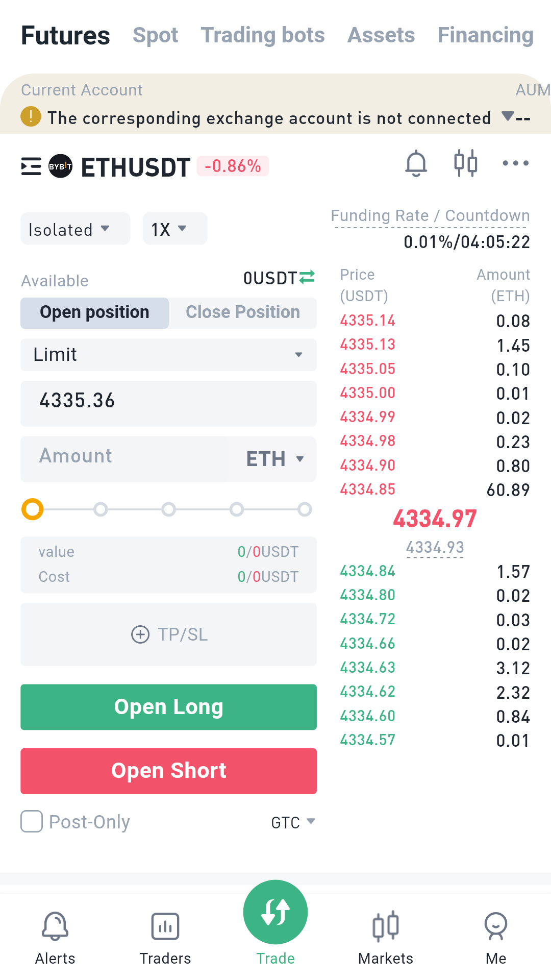Click the last node on amount slider
The image size is (551, 980).
point(305,509)
